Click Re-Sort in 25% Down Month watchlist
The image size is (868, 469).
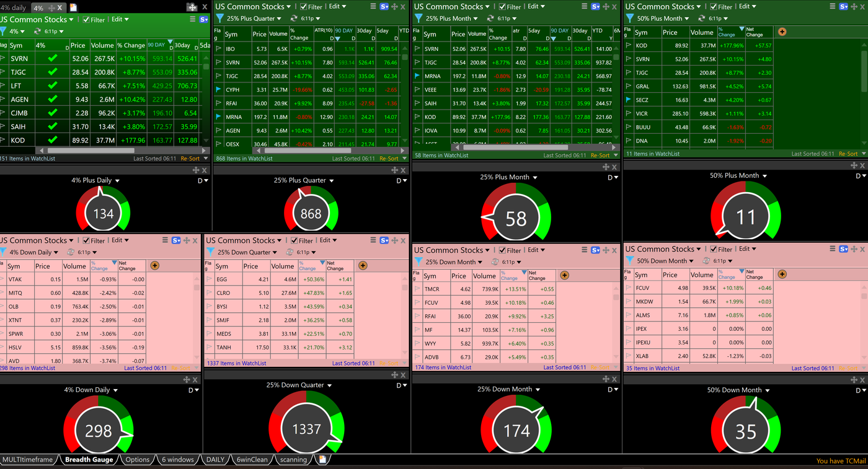[601, 367]
